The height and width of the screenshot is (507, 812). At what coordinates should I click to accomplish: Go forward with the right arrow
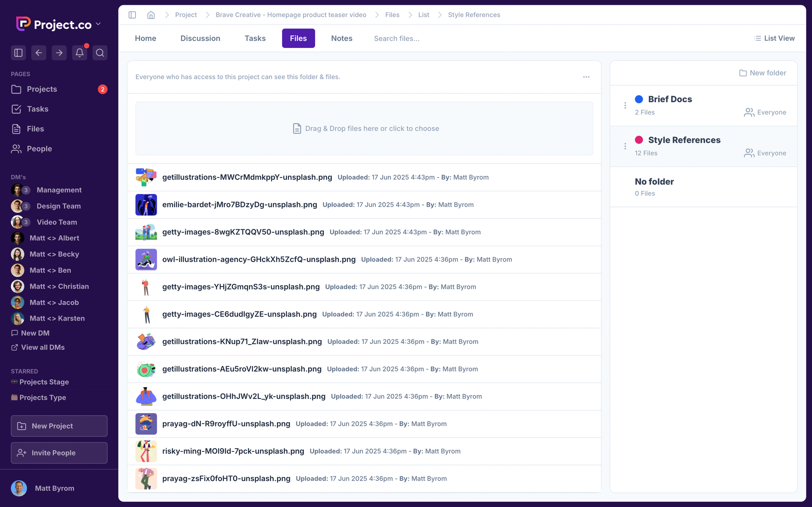coord(59,53)
